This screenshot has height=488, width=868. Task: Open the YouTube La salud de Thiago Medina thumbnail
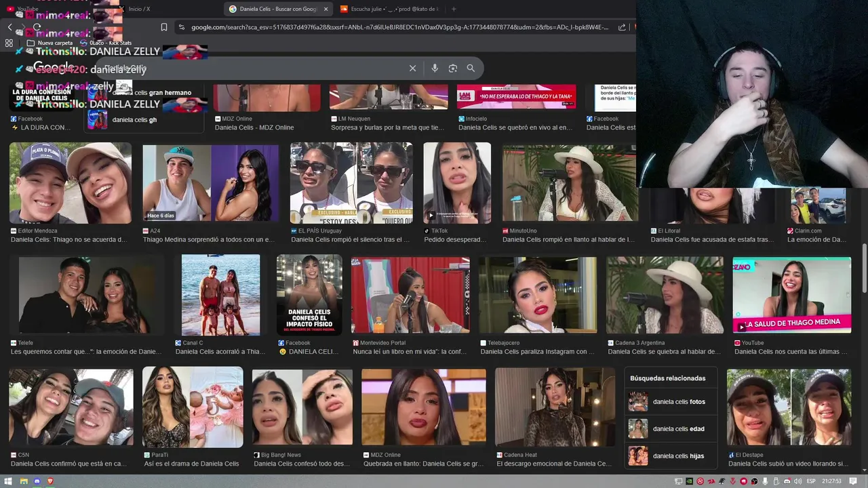pyautogui.click(x=792, y=295)
